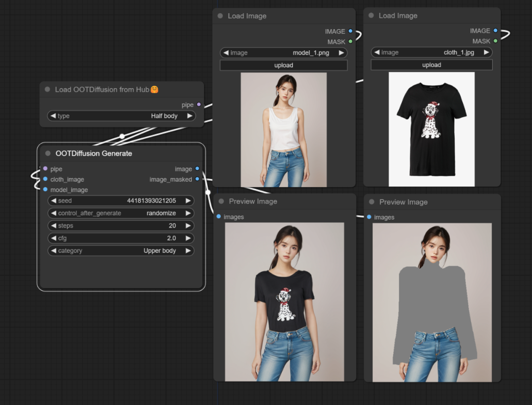Select next image file after model_1.png
532x405 pixels.
(341, 53)
